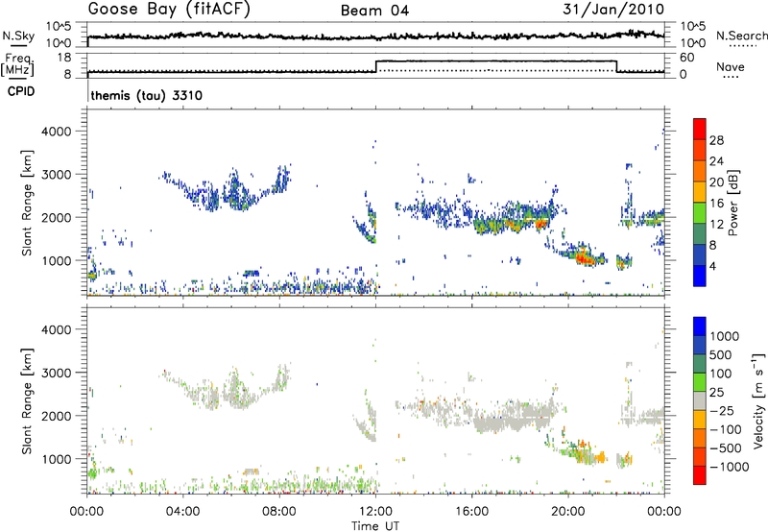768x532 pixels.
Task: Click the '20:00' time tick label
Action: 567,512
